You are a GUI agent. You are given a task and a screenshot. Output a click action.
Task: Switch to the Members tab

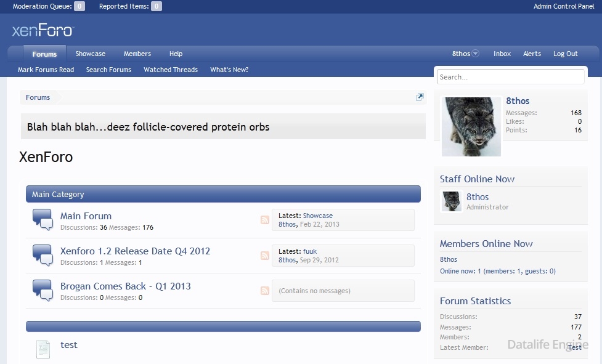(x=137, y=54)
